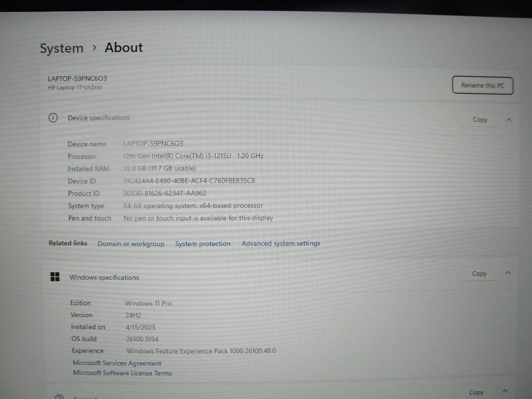The height and width of the screenshot is (399, 532).
Task: Collapse the Support section chevron
Action: (x=505, y=391)
